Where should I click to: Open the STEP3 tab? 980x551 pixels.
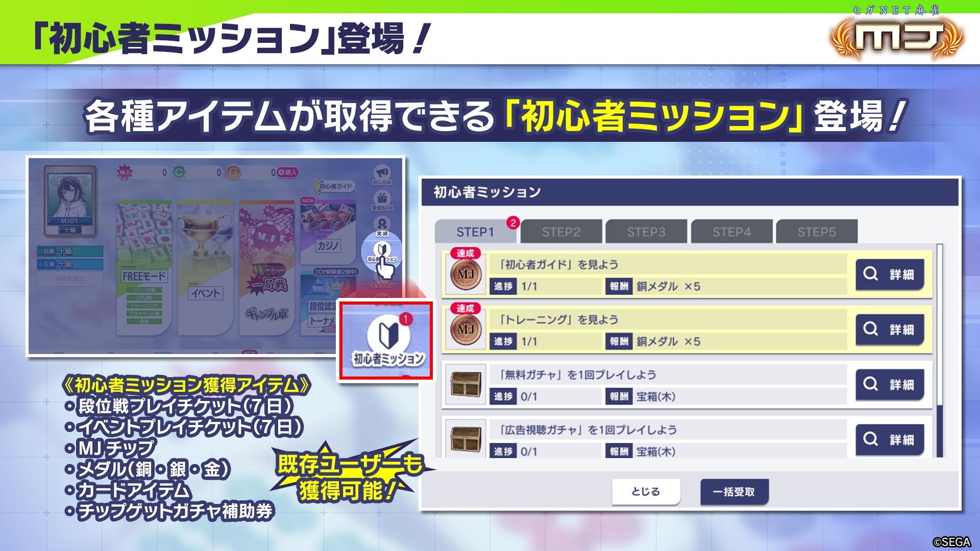[x=646, y=232]
